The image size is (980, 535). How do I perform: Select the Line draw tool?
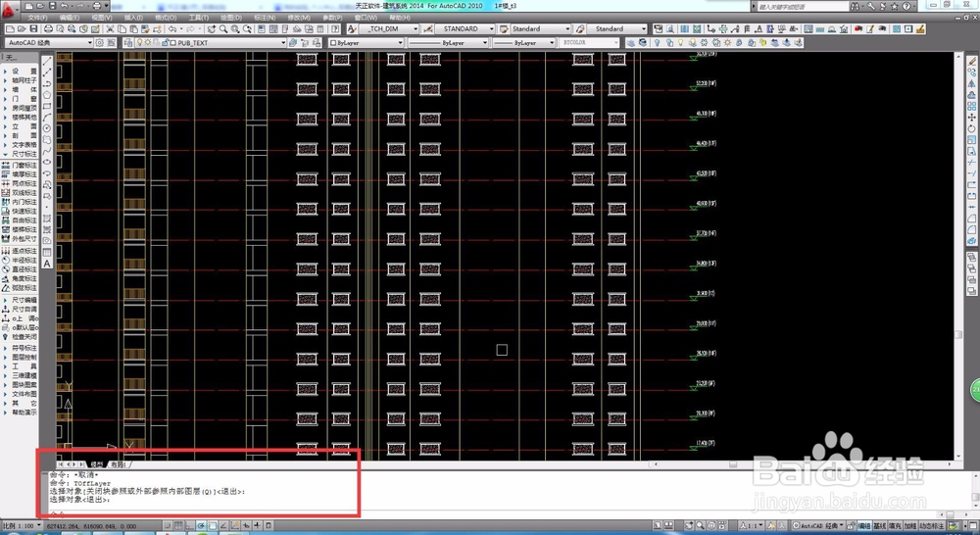[x=47, y=62]
